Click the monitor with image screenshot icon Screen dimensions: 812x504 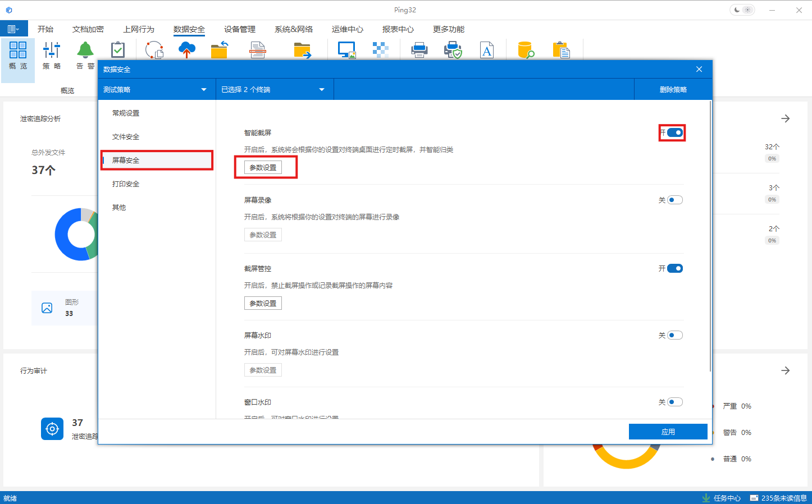coord(346,49)
